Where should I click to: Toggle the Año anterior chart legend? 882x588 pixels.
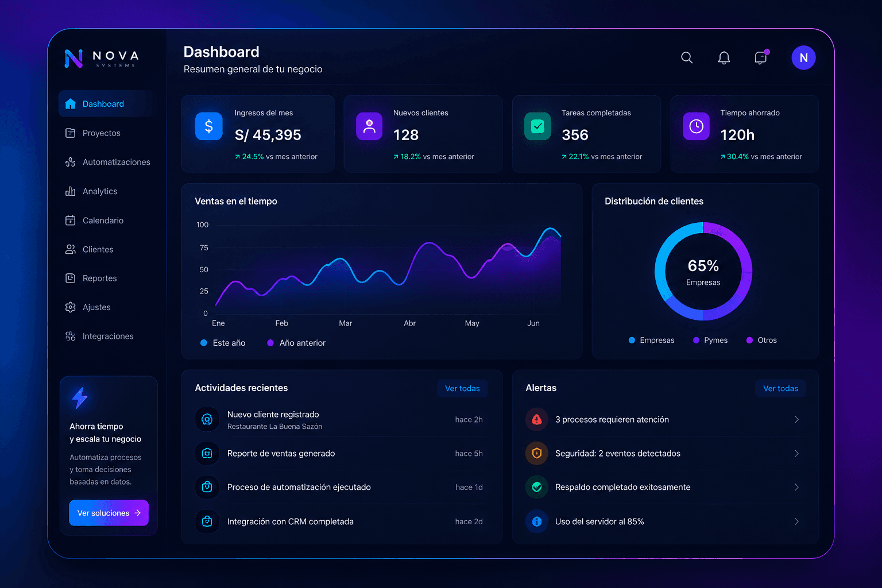pos(296,343)
